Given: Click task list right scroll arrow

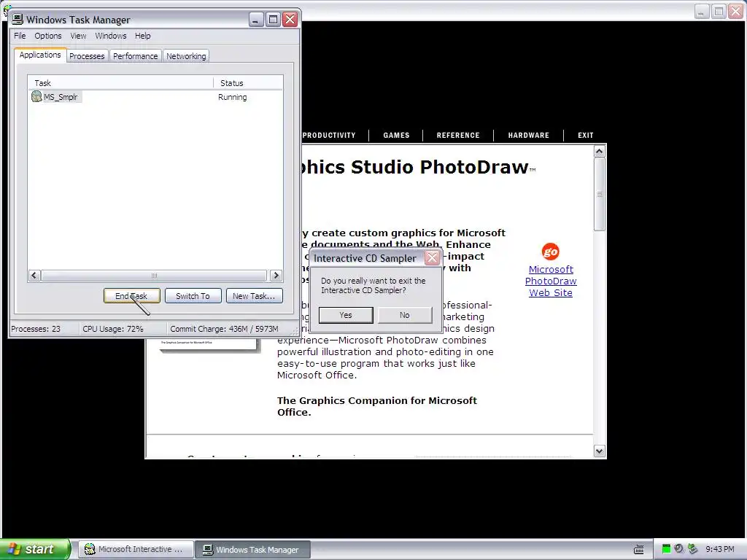Looking at the screenshot, I should tap(276, 275).
